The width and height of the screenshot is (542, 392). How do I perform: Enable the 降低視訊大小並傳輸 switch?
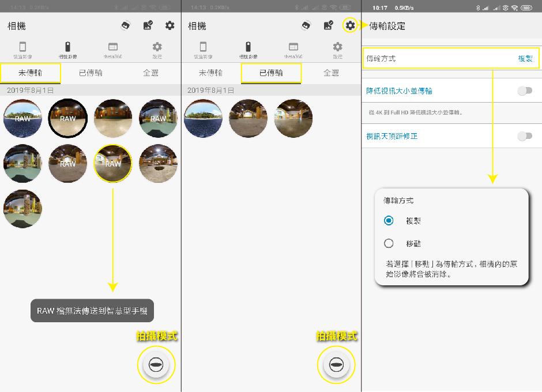(x=524, y=91)
